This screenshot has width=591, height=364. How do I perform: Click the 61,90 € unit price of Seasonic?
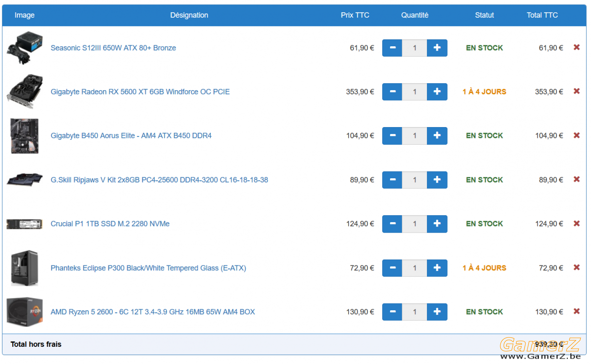tap(362, 48)
